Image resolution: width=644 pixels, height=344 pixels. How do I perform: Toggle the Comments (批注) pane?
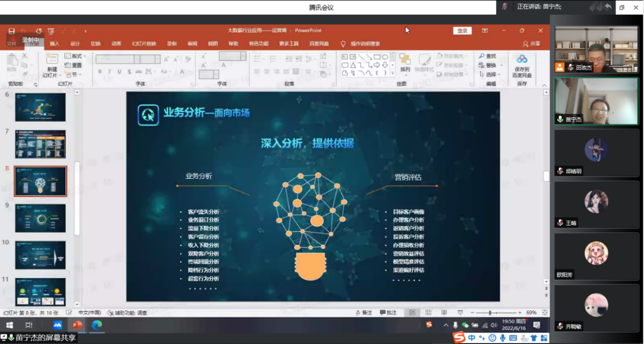tap(388, 313)
